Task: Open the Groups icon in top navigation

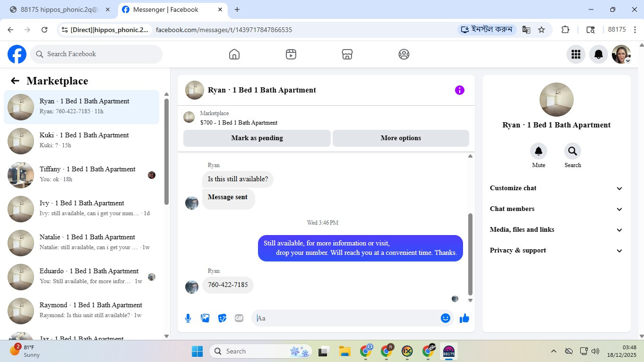Action: (x=404, y=54)
